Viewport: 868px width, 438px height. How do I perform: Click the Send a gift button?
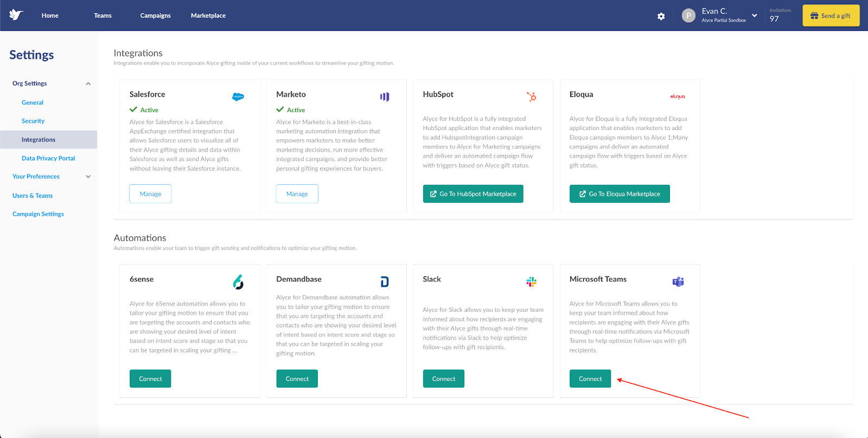[831, 16]
